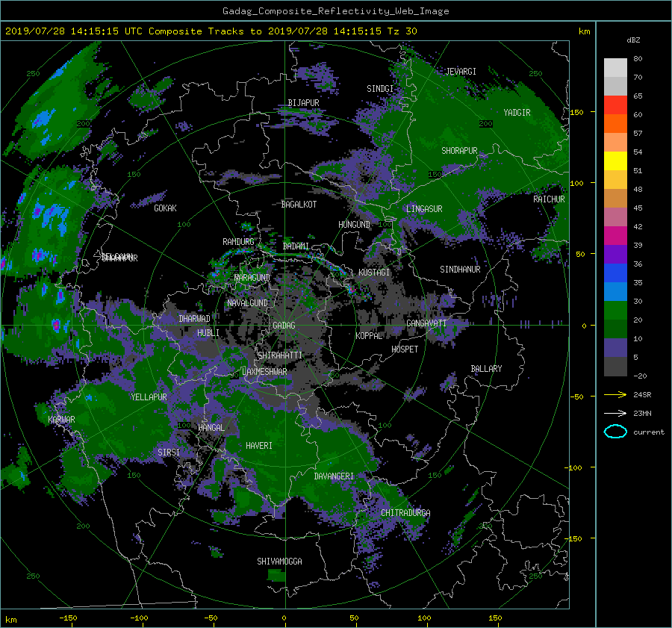Click the '0' tick on bottom km axis
Screen dimensions: 672x628
coord(284,618)
